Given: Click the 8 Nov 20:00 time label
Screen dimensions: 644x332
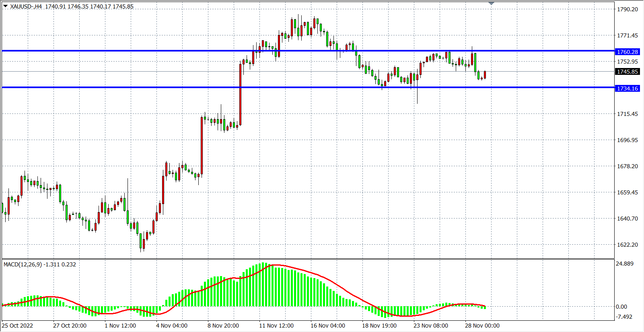Looking at the screenshot, I should pyautogui.click(x=223, y=326).
